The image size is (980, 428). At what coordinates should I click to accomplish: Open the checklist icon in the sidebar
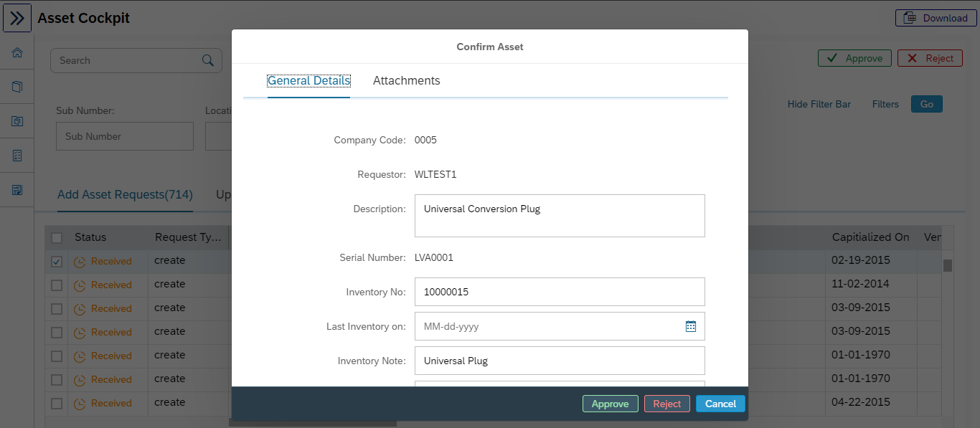point(17,156)
